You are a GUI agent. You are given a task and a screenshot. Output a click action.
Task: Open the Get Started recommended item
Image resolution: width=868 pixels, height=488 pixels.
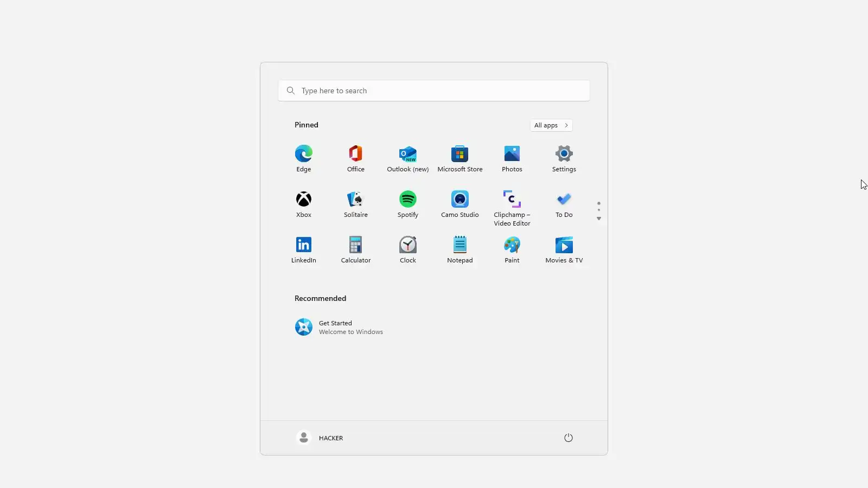click(x=339, y=327)
